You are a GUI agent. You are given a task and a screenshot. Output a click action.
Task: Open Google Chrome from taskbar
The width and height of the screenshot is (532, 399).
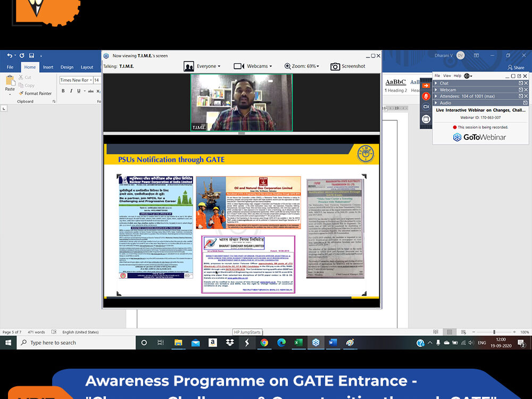click(264, 343)
